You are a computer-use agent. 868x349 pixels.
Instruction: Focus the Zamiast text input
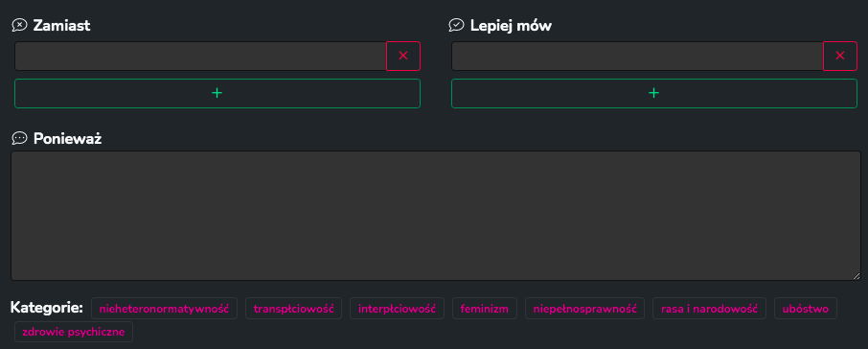200,56
